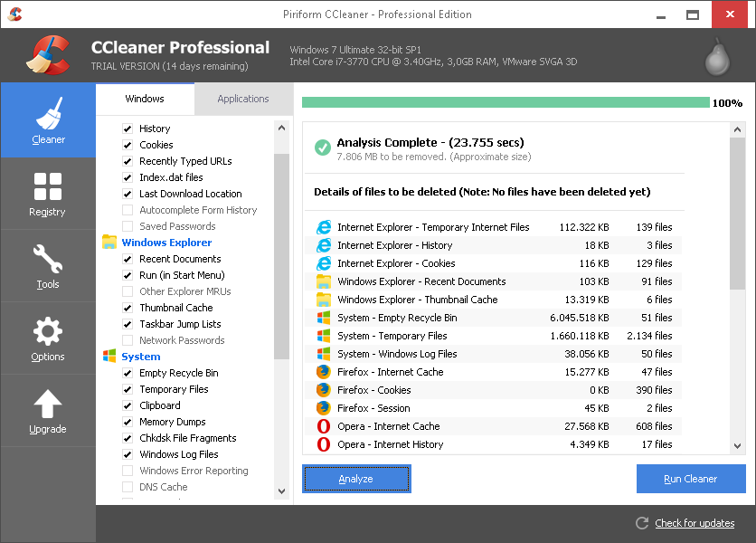Select the Windows Explorer category heading
Screen dimensions: 756x543
(x=166, y=243)
